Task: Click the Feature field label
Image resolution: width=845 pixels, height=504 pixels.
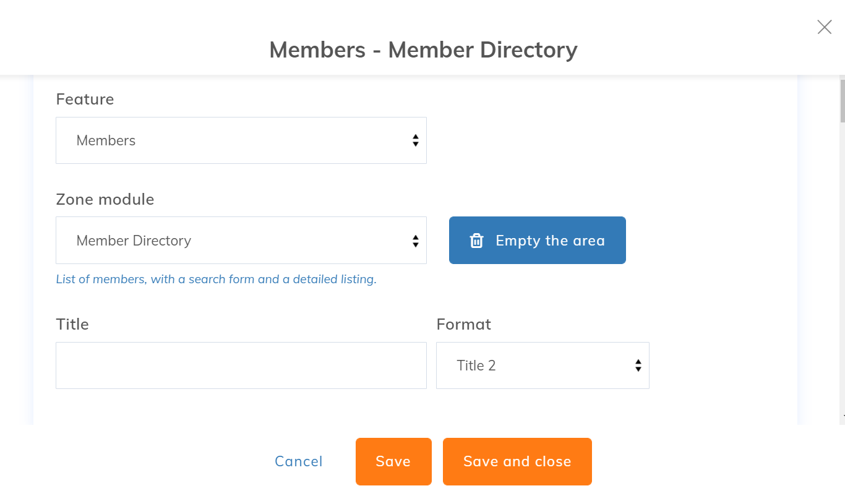Action: tap(85, 100)
